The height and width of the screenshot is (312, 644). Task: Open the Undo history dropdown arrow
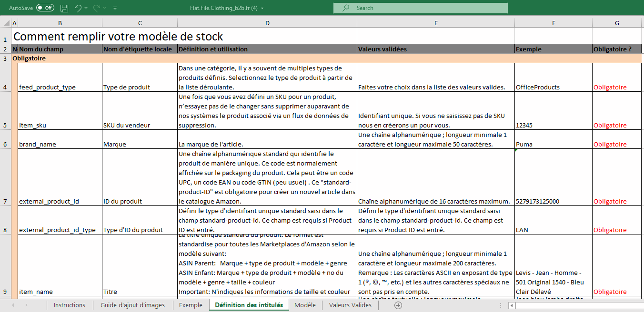[86, 8]
